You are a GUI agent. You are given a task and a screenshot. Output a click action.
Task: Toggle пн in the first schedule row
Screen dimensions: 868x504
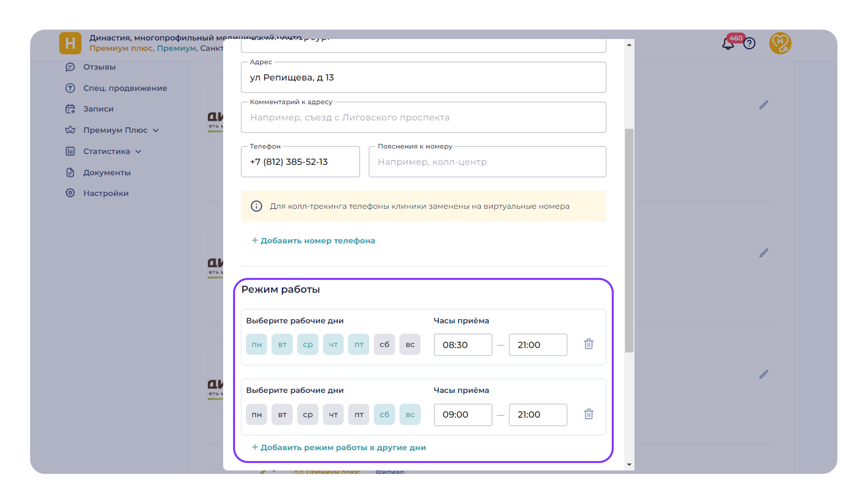pos(256,344)
